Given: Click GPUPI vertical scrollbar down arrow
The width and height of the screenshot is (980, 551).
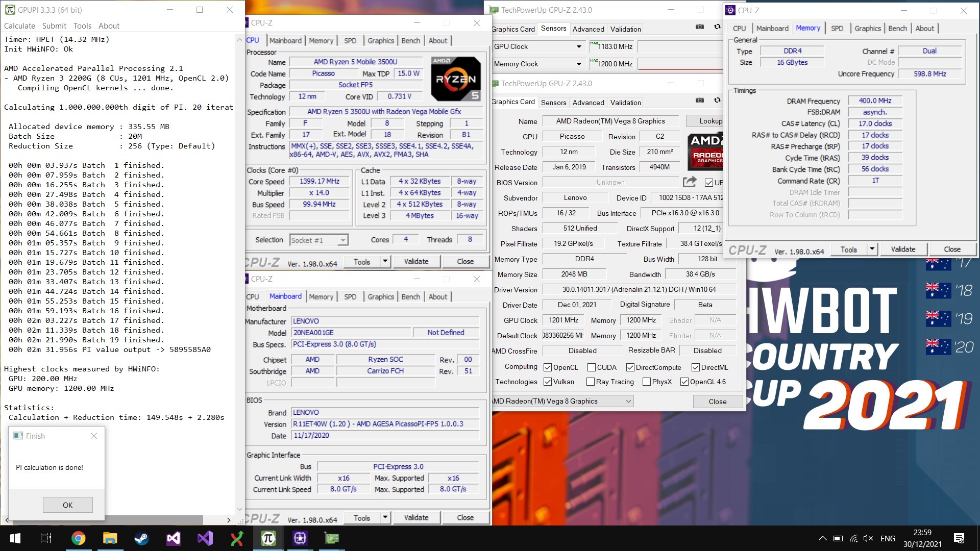Looking at the screenshot, I should tap(239, 509).
